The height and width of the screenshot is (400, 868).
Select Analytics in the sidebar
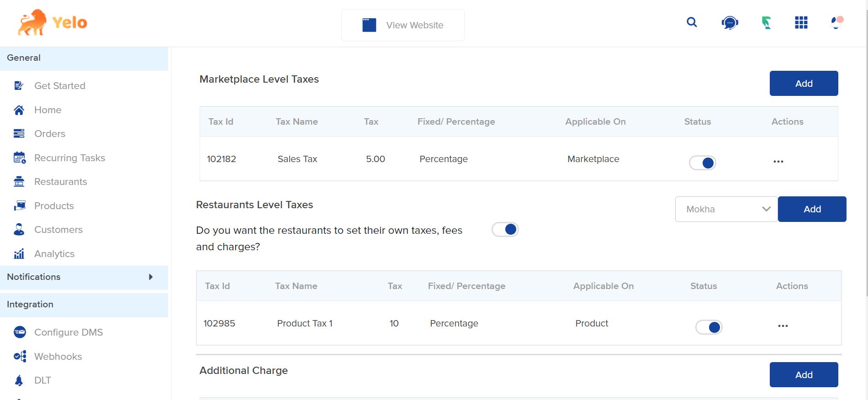[x=54, y=254]
